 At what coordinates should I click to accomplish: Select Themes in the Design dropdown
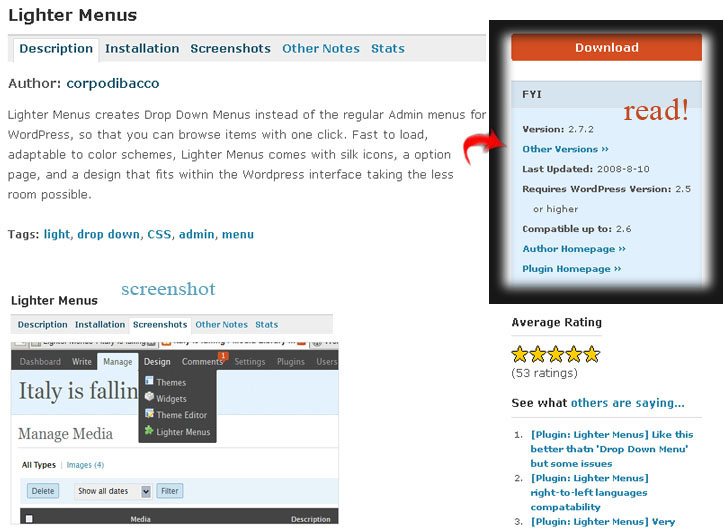point(171,383)
